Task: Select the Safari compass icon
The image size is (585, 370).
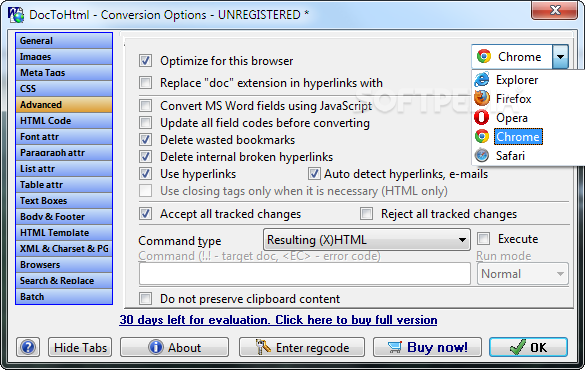Action: click(x=482, y=155)
